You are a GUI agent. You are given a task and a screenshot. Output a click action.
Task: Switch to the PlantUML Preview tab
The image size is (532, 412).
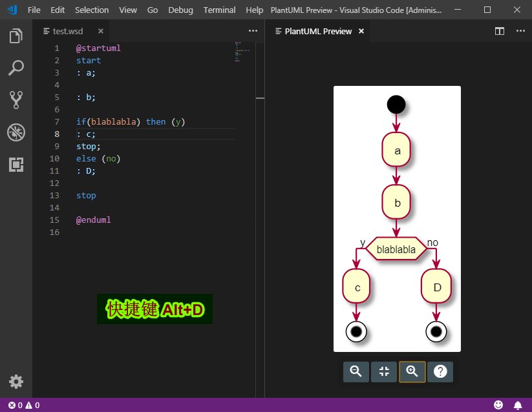(318, 31)
